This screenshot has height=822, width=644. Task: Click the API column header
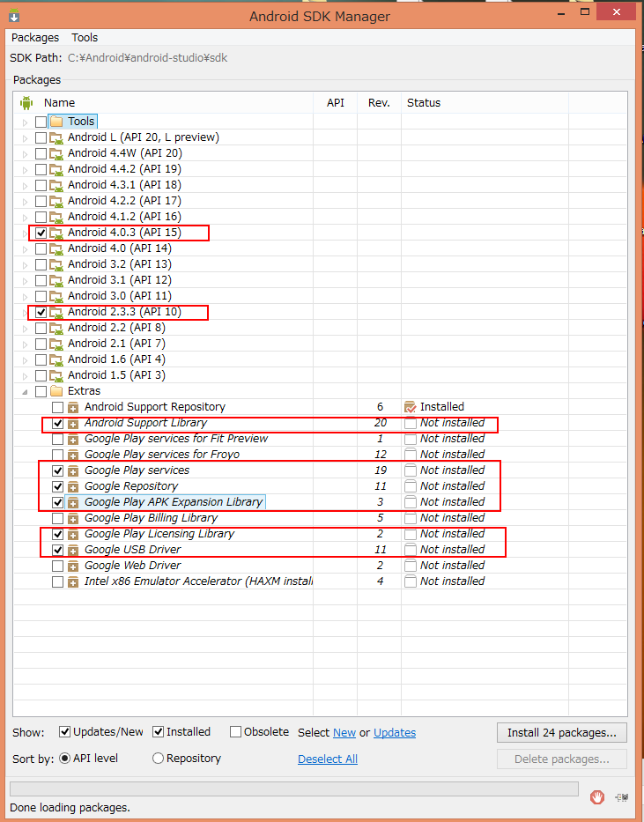coord(336,103)
